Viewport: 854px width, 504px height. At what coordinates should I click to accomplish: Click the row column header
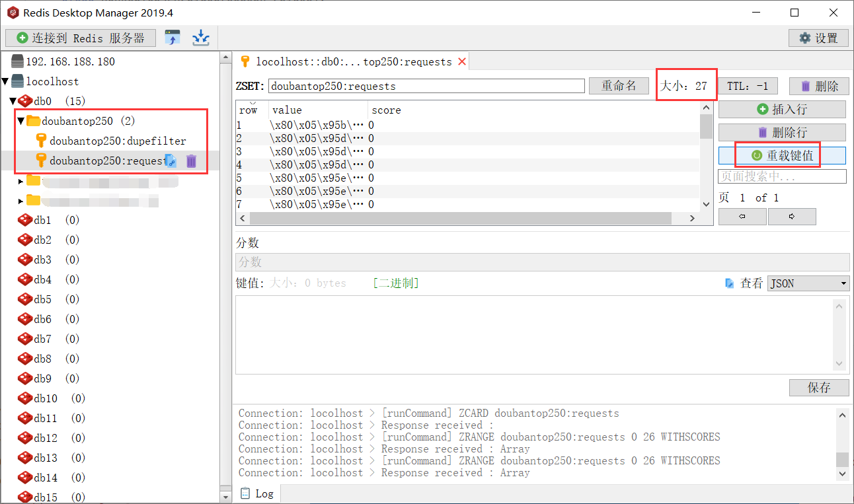[x=252, y=110]
